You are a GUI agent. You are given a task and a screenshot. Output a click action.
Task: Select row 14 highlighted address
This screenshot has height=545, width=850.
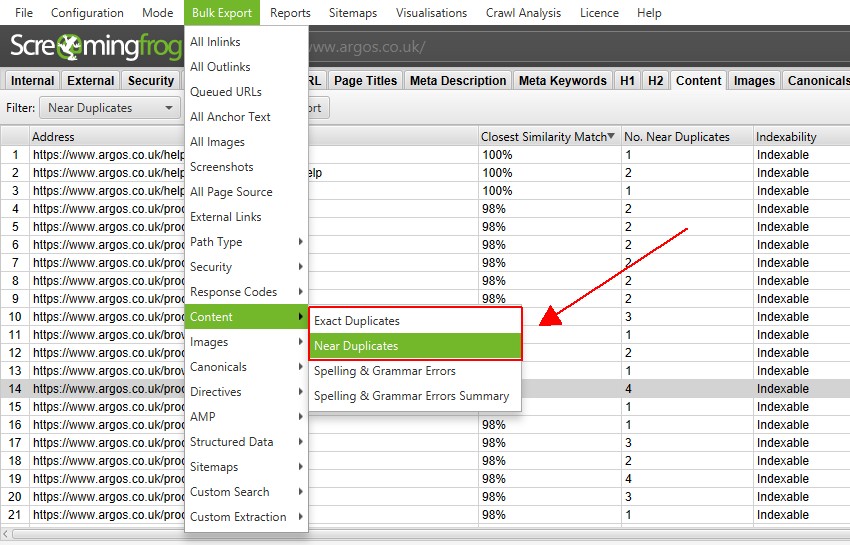tap(107, 388)
